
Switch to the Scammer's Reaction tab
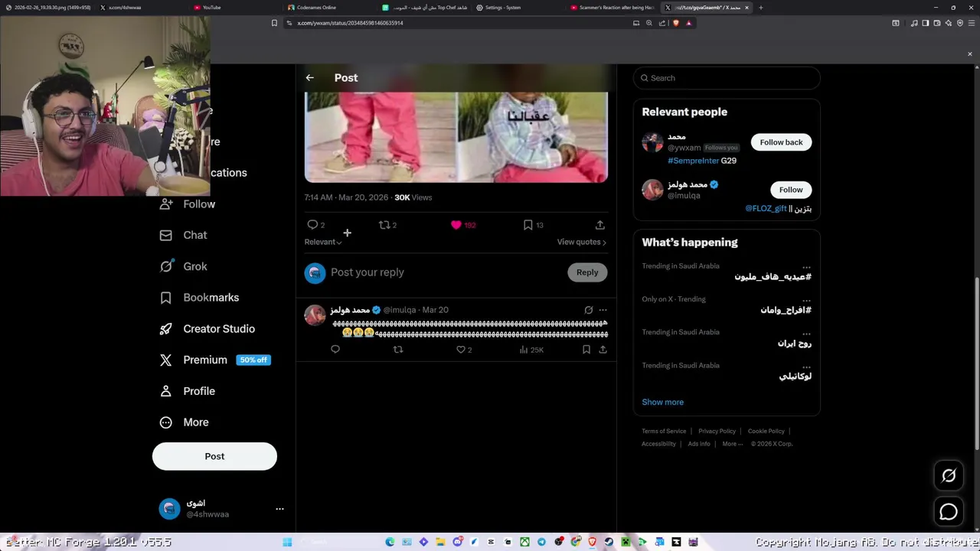pos(611,8)
